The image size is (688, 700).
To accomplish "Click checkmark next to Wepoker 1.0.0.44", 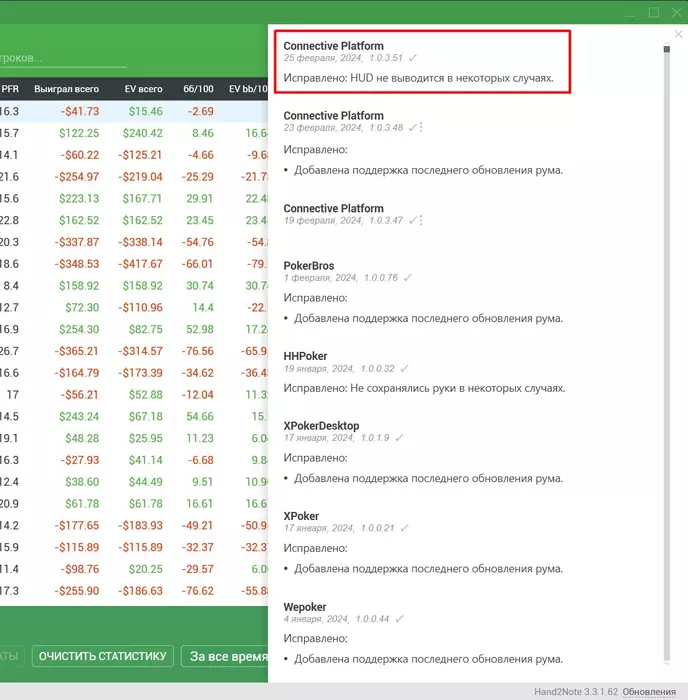I will [399, 619].
